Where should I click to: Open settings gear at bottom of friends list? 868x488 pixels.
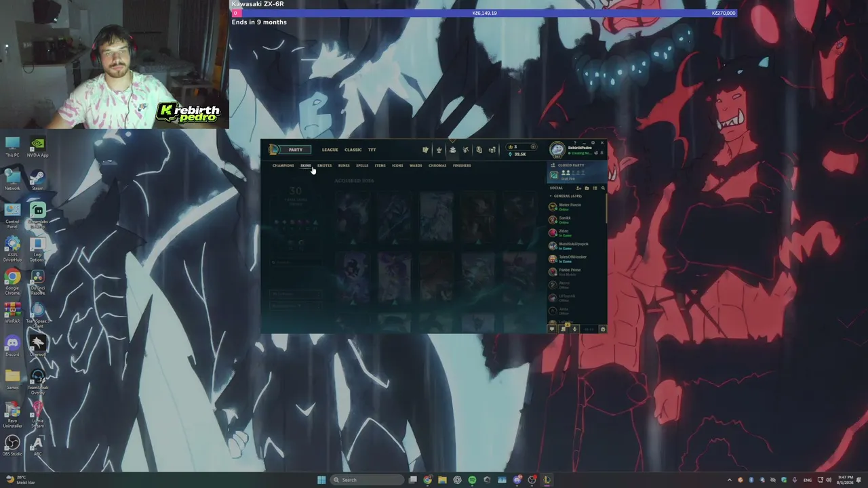pyautogui.click(x=603, y=329)
